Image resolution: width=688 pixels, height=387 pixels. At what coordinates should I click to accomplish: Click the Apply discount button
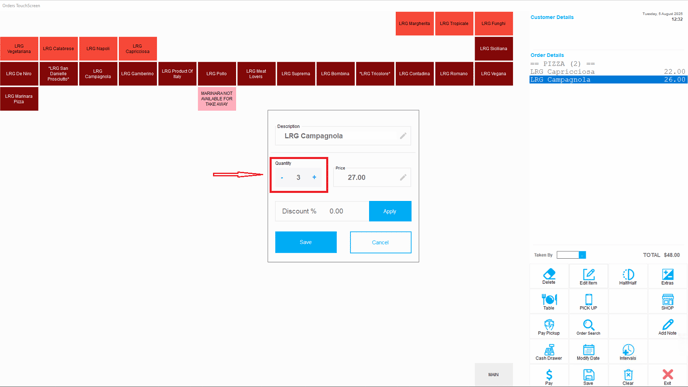click(390, 211)
